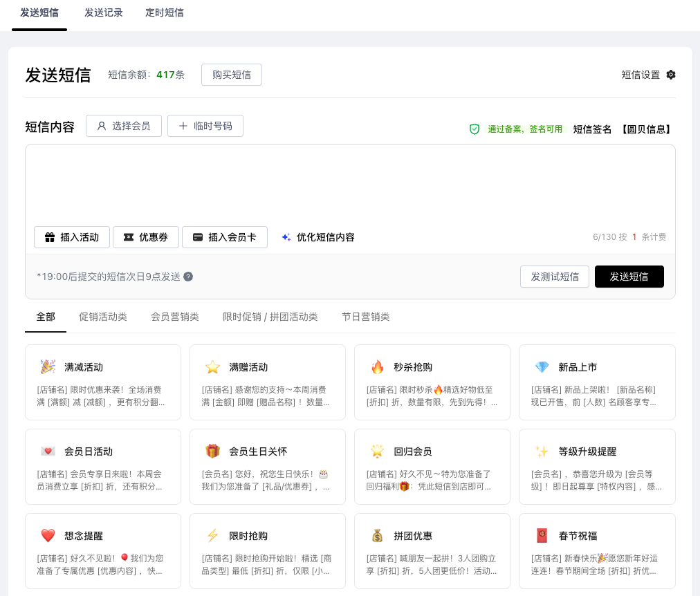
Task: Click the 发测试短信 button
Action: (x=555, y=277)
